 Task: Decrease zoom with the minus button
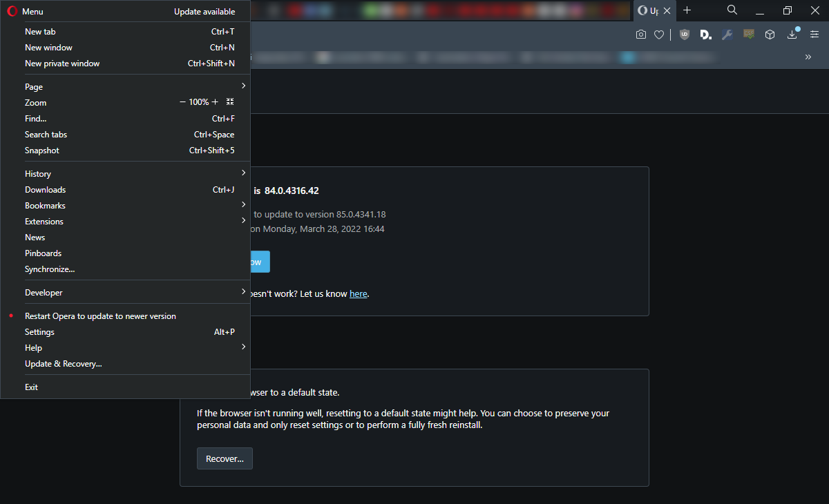point(182,102)
